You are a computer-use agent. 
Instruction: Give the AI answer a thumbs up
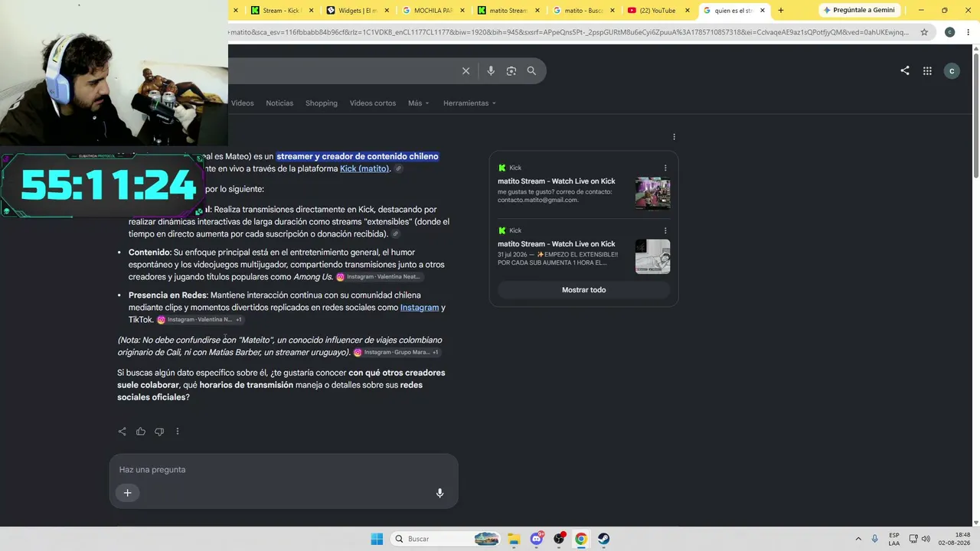pyautogui.click(x=141, y=432)
